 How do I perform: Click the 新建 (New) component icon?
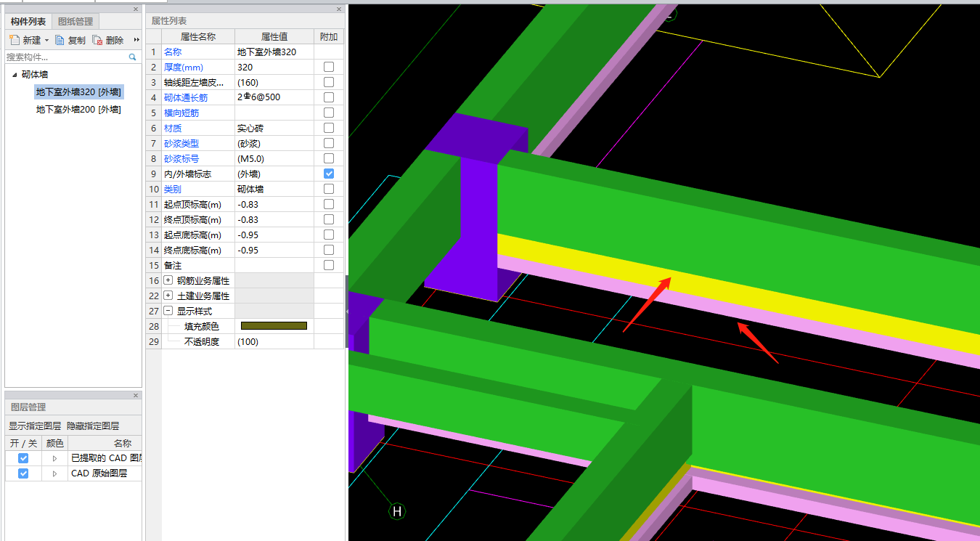[x=15, y=40]
